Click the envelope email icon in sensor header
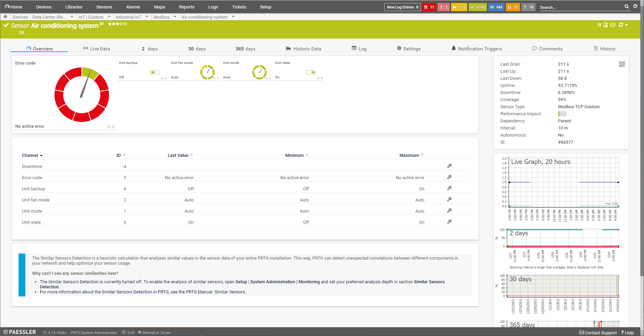The image size is (644, 336). tap(613, 25)
